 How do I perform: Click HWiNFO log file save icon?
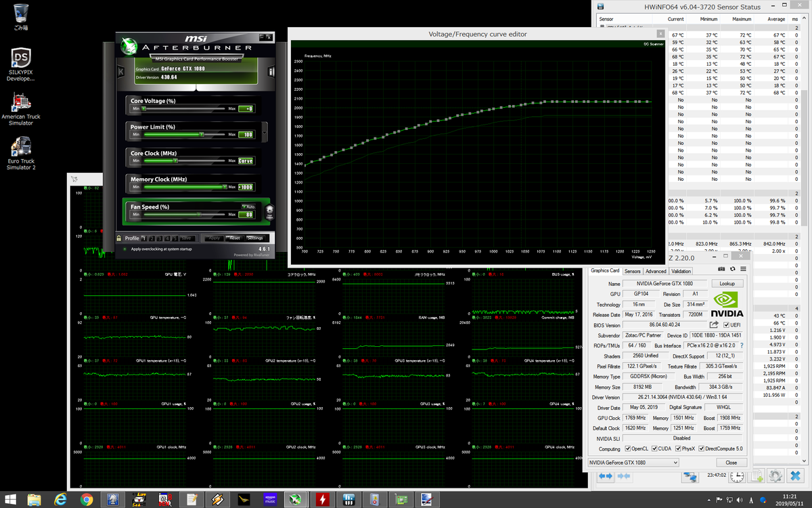pyautogui.click(x=756, y=476)
